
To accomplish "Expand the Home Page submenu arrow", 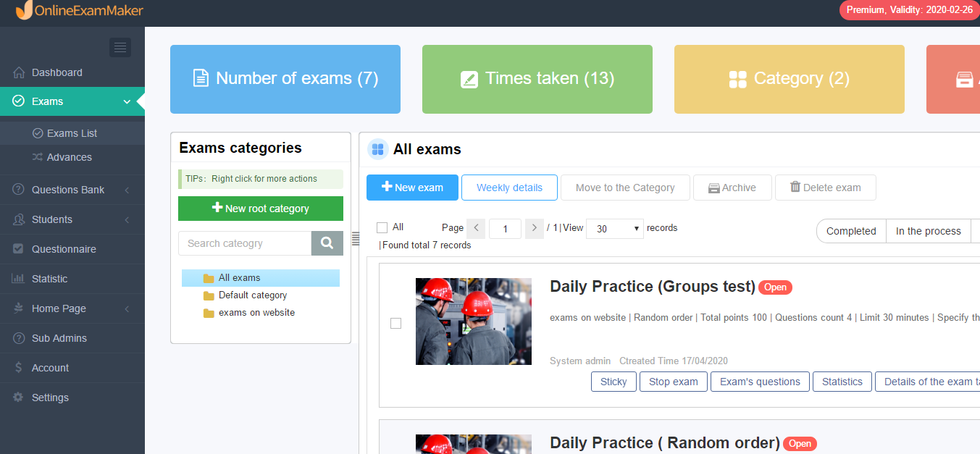I will 127,308.
